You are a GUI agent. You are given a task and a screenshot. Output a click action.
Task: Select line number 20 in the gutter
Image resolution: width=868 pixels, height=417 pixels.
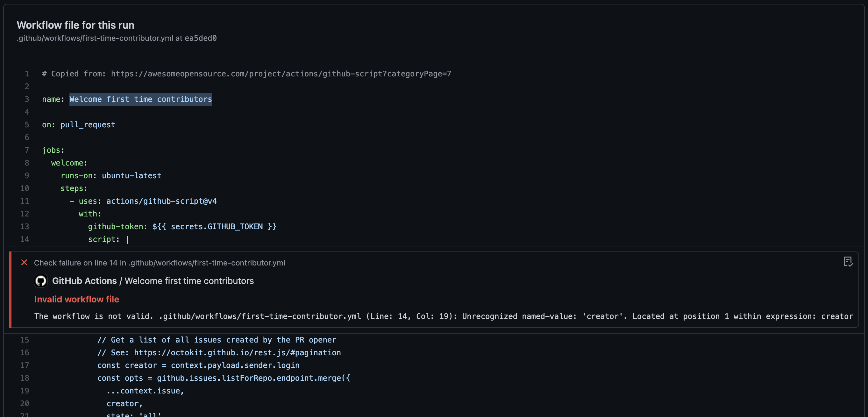pos(25,404)
